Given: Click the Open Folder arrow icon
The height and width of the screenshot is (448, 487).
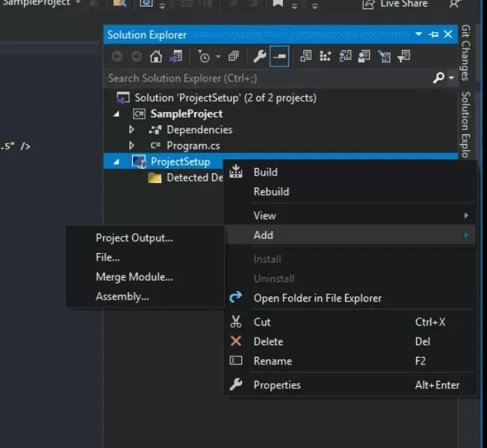Looking at the screenshot, I should [x=235, y=297].
